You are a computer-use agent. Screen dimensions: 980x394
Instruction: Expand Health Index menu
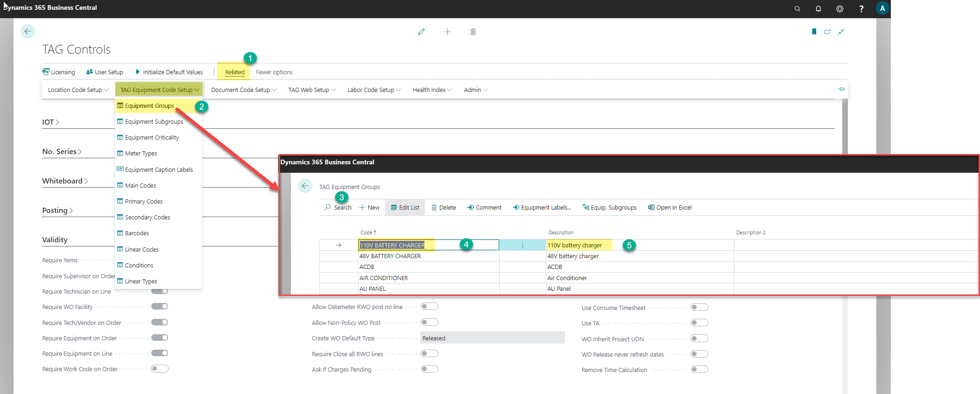(x=432, y=90)
